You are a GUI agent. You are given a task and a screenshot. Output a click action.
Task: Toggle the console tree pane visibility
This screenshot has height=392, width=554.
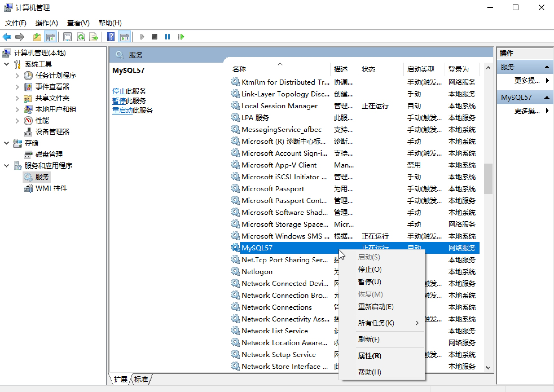click(x=50, y=37)
